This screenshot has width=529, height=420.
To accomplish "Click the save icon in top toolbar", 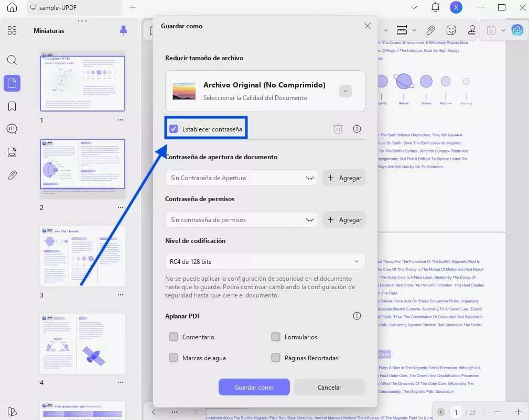I will tap(491, 30).
